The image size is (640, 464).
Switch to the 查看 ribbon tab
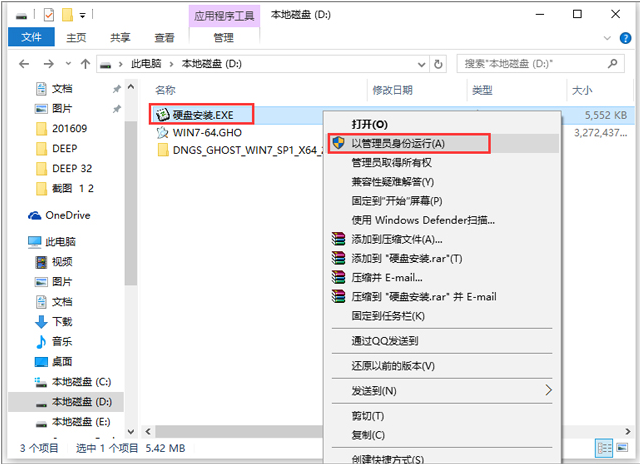point(164,38)
